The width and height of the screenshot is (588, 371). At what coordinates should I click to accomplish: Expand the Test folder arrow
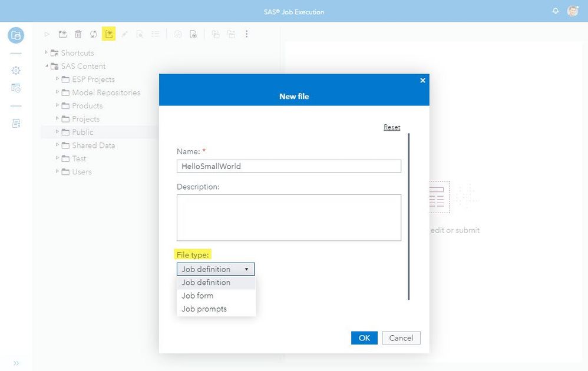(57, 158)
